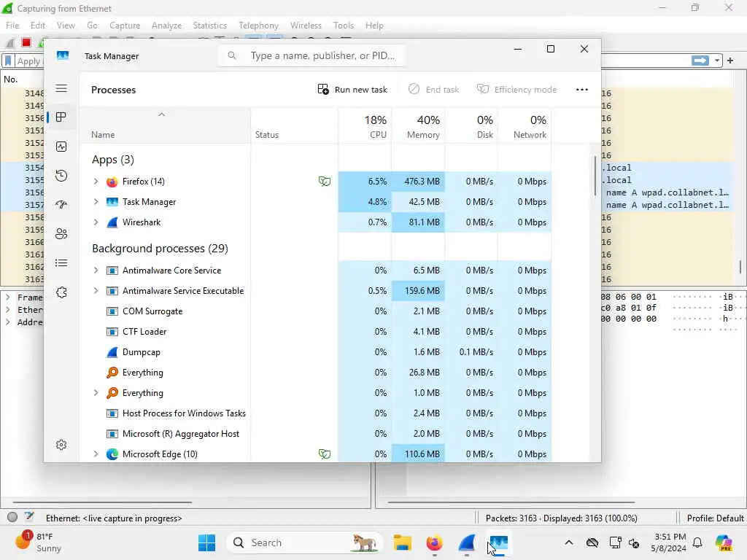This screenshot has width=747, height=560.
Task: Click Wireshark filter bookmark icon
Action: [8, 61]
